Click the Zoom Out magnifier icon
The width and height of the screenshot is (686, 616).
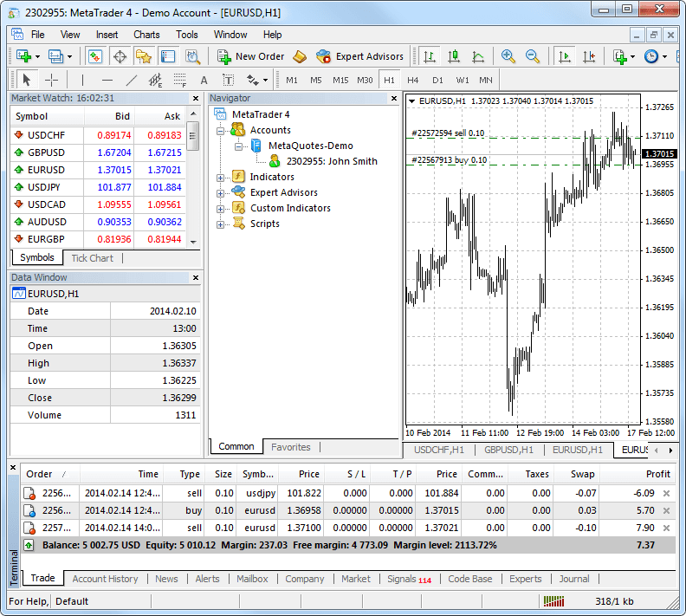tap(533, 56)
